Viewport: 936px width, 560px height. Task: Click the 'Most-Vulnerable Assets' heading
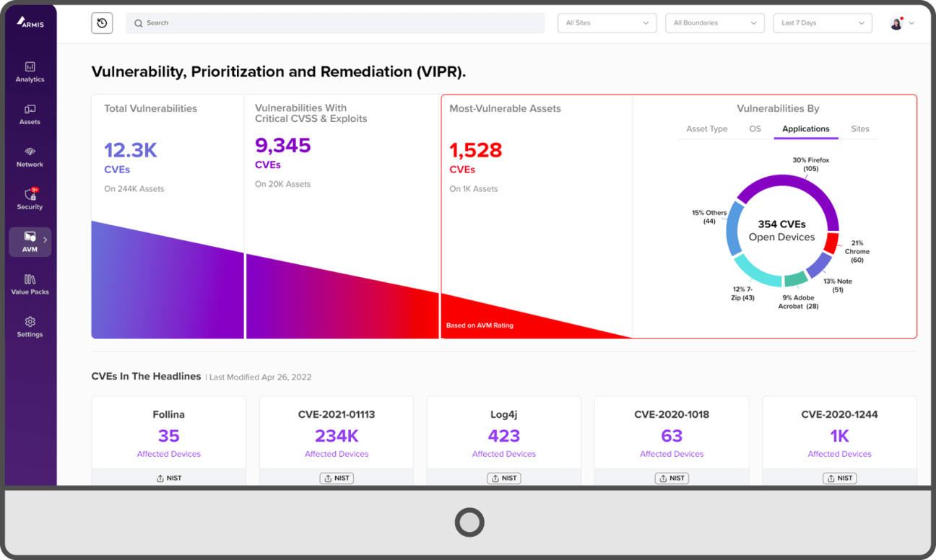tap(505, 109)
